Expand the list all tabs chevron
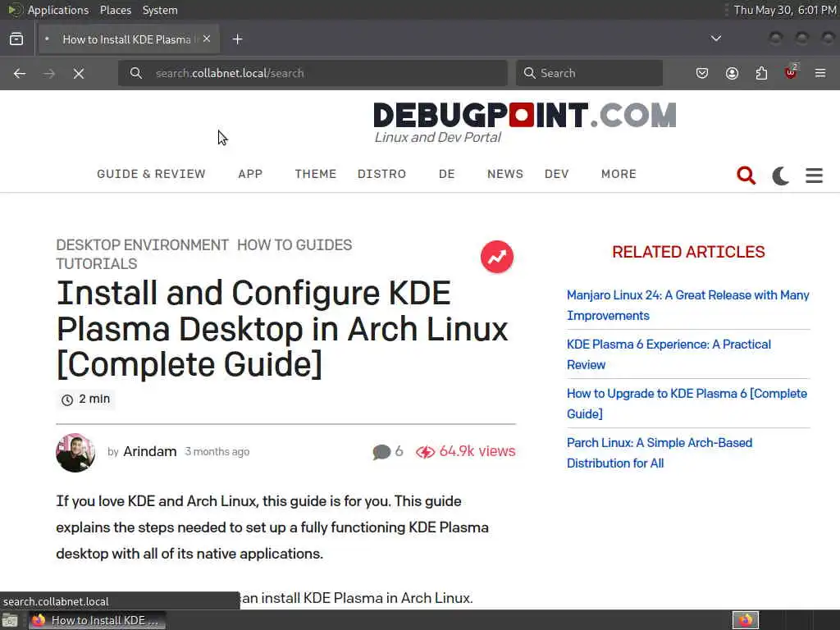 (x=715, y=39)
